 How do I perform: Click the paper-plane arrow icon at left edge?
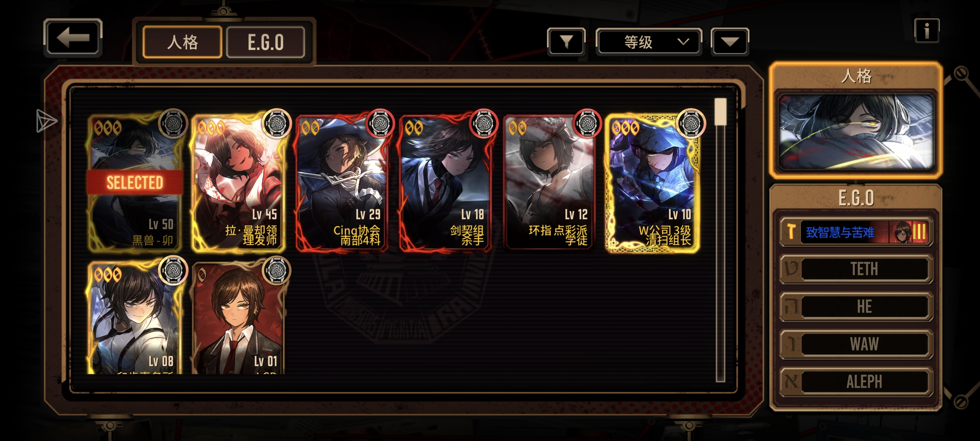[x=46, y=121]
